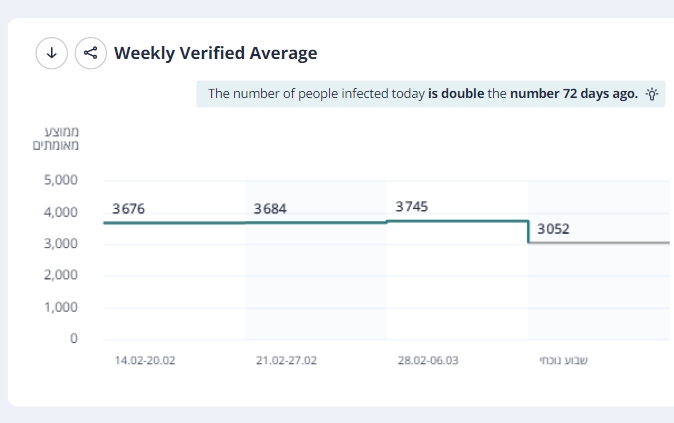Click the doubling-time info banner text

click(422, 94)
